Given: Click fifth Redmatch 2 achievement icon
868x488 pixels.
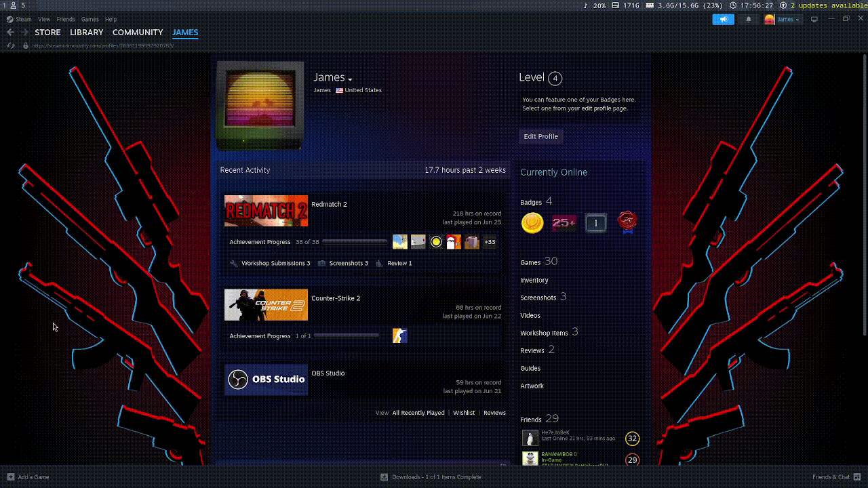Looking at the screenshot, I should click(472, 242).
